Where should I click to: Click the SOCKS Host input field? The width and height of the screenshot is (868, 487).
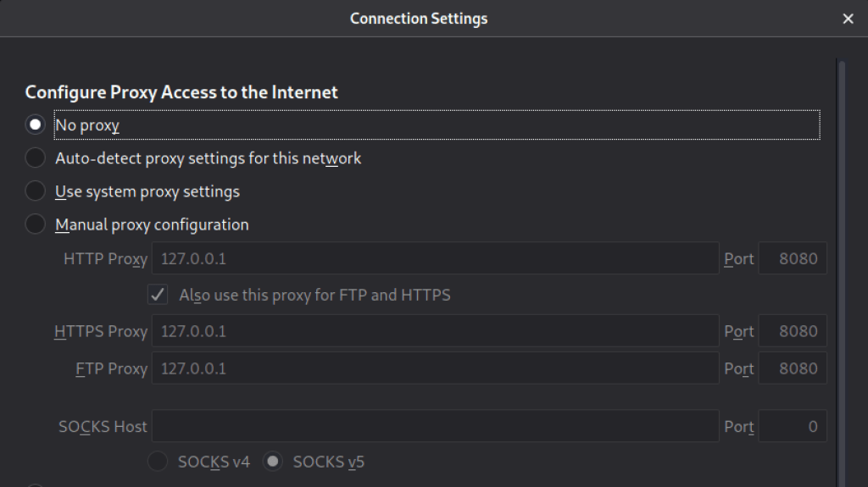tap(435, 426)
